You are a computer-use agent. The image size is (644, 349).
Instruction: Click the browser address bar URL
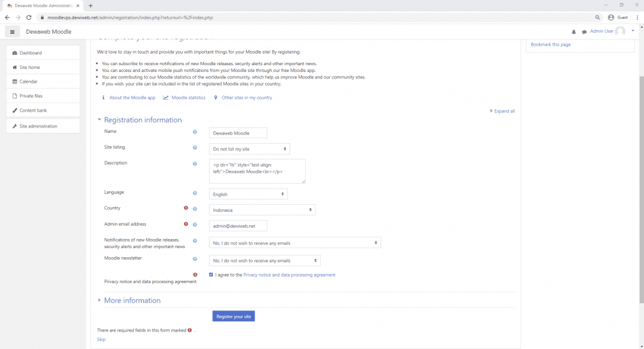pyautogui.click(x=130, y=18)
